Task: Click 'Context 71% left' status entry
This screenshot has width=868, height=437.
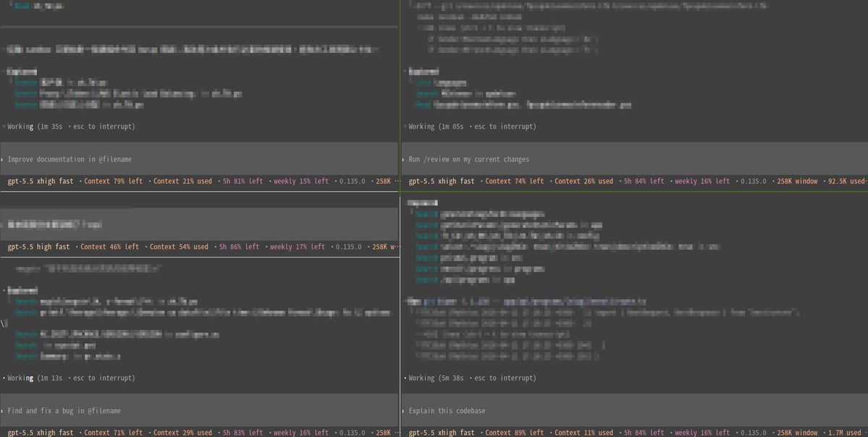Action: [113, 433]
